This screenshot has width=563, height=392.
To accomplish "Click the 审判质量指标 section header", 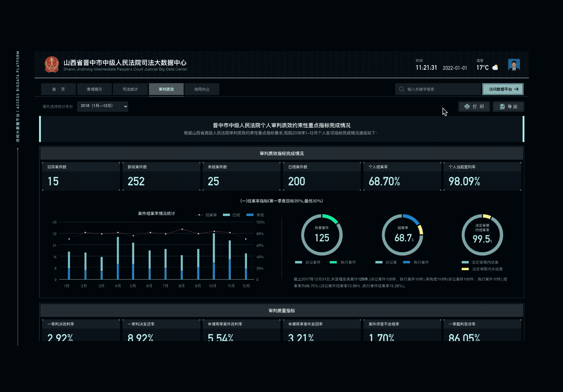I will pyautogui.click(x=281, y=311).
